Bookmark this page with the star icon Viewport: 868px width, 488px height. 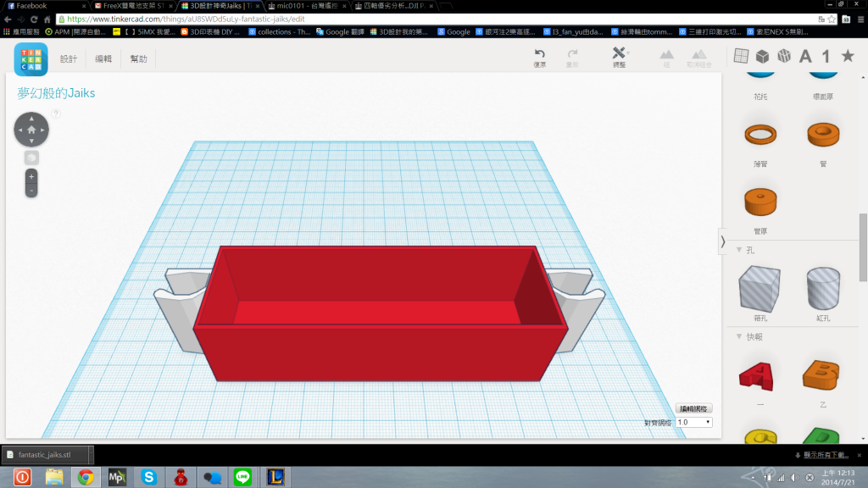(832, 19)
